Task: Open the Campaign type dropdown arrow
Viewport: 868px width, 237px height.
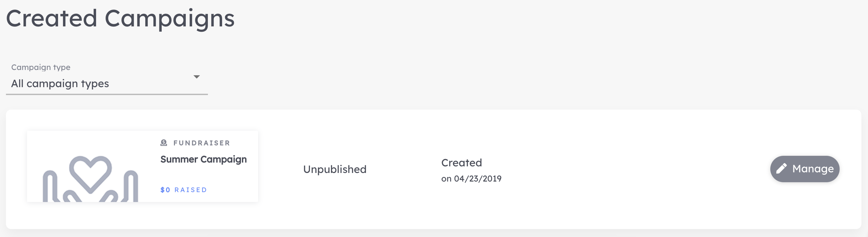Action: 196,77
